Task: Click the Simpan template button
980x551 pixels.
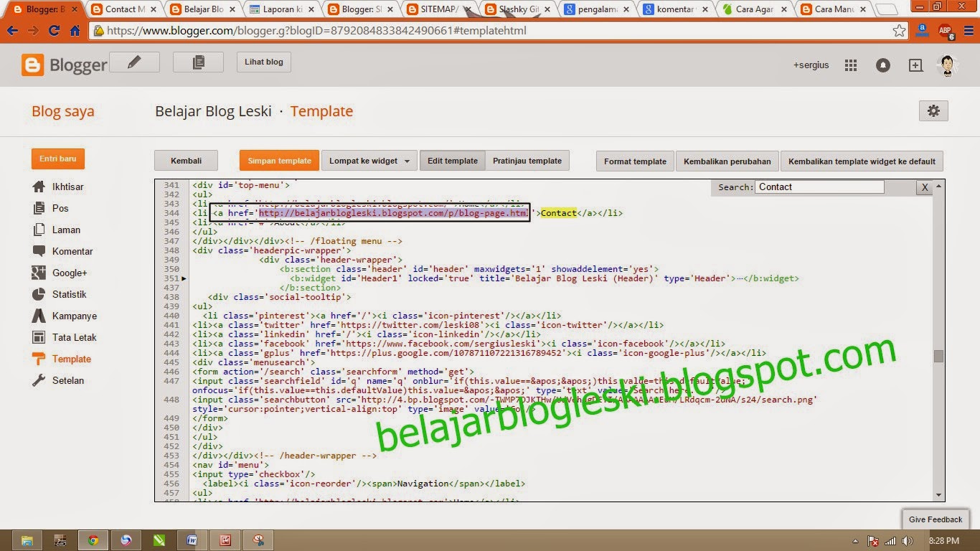Action: (279, 161)
